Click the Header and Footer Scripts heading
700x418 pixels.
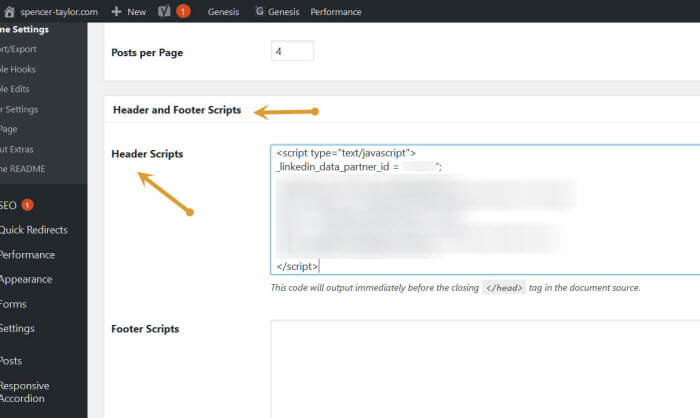(x=177, y=110)
